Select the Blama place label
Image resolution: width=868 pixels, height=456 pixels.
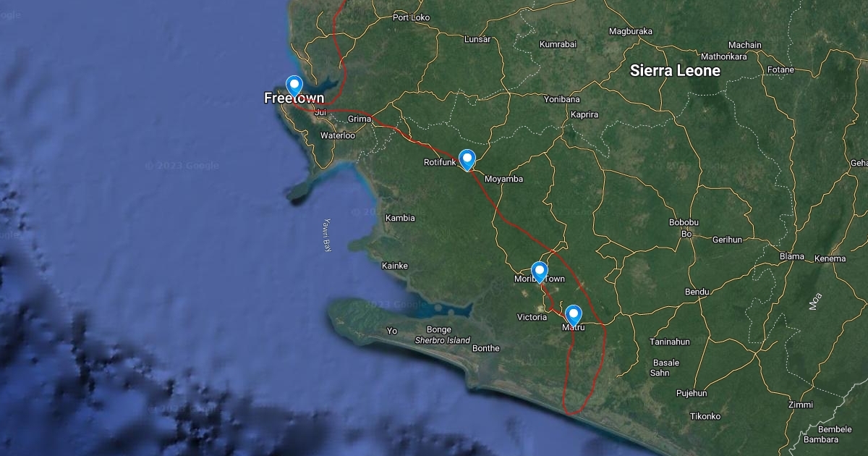coord(791,257)
